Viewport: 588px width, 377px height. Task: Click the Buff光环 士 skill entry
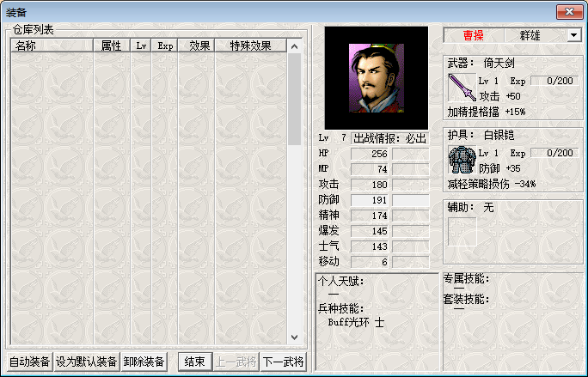[356, 322]
